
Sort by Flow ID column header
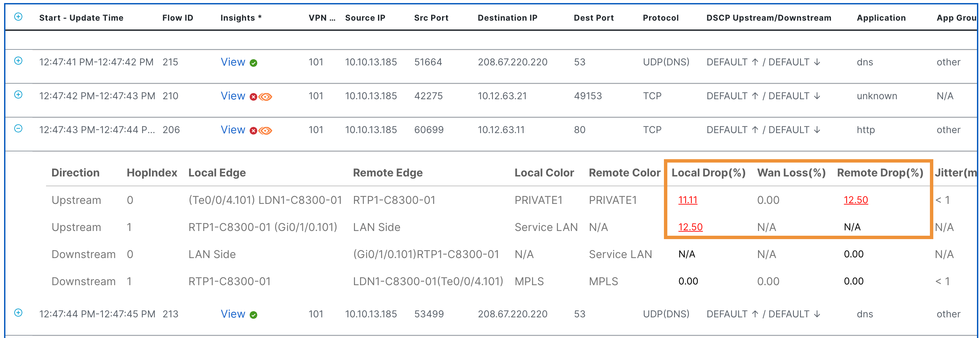tap(178, 18)
